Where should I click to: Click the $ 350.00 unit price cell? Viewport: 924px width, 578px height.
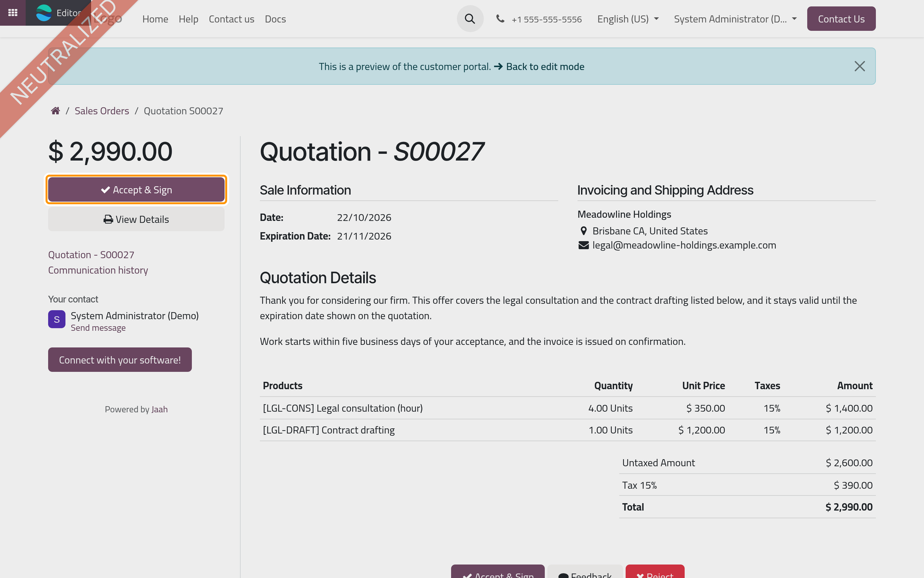click(x=706, y=408)
